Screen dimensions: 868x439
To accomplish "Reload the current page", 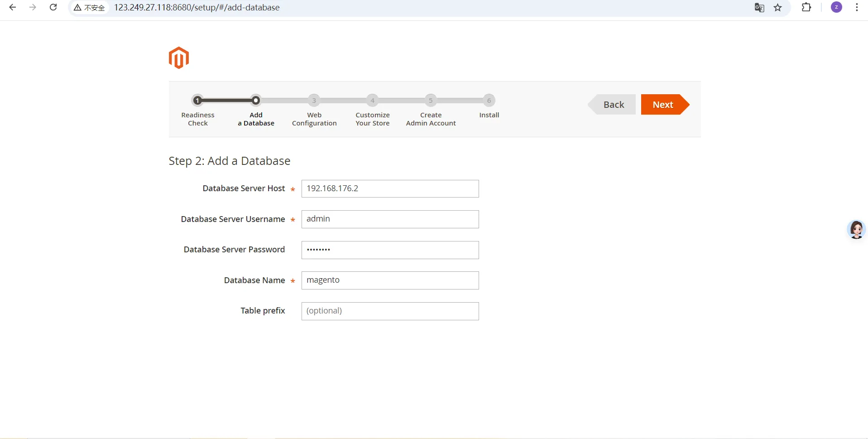I will pyautogui.click(x=53, y=7).
